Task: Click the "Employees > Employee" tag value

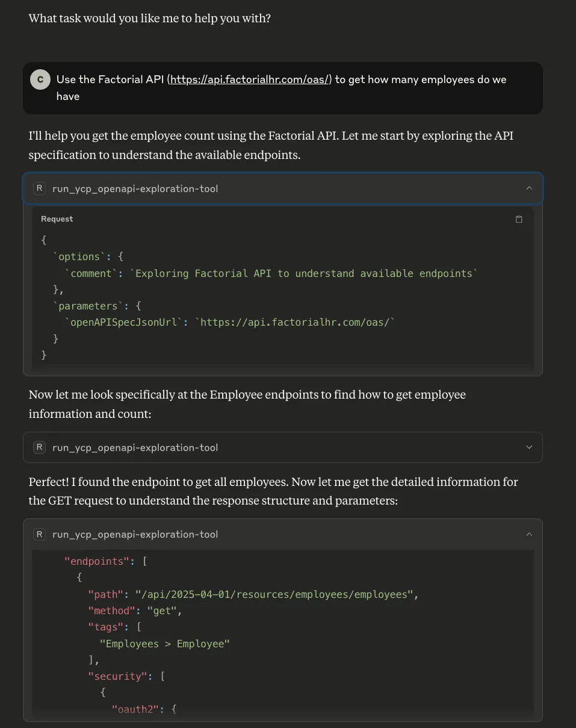Action: tap(165, 644)
